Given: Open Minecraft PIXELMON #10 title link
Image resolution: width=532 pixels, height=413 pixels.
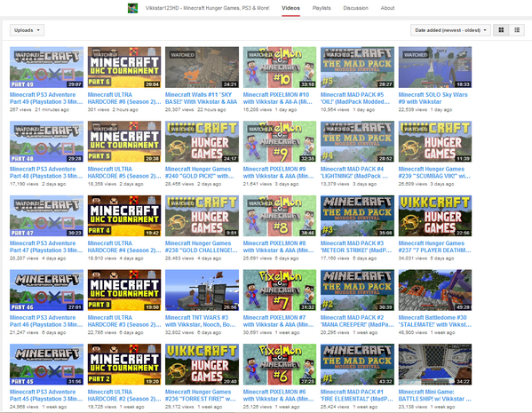Looking at the screenshot, I should click(277, 98).
